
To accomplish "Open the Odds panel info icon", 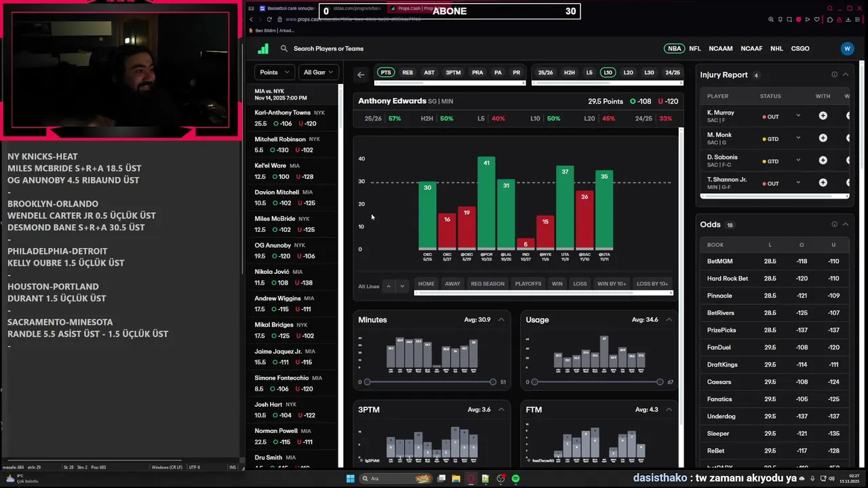I will pyautogui.click(x=835, y=224).
